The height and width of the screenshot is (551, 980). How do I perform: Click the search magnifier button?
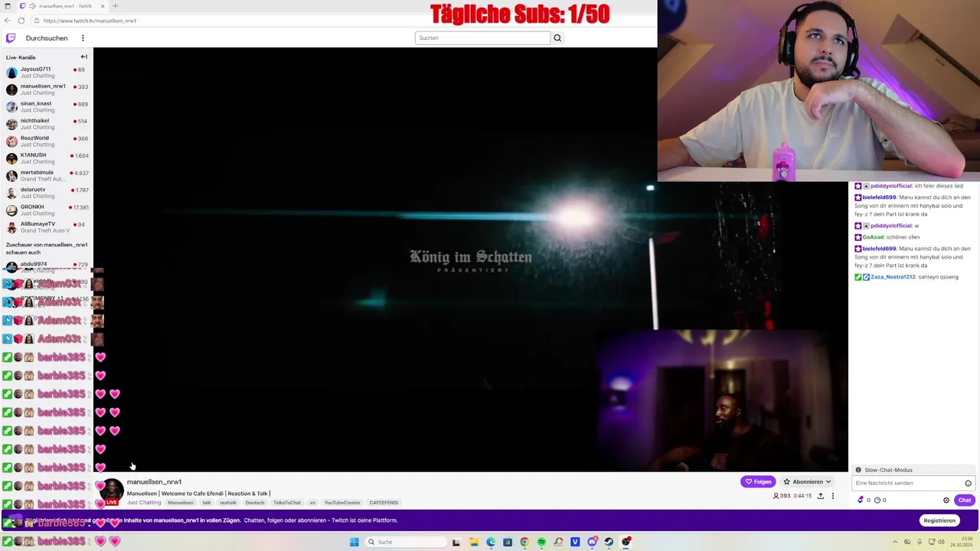pyautogui.click(x=557, y=37)
